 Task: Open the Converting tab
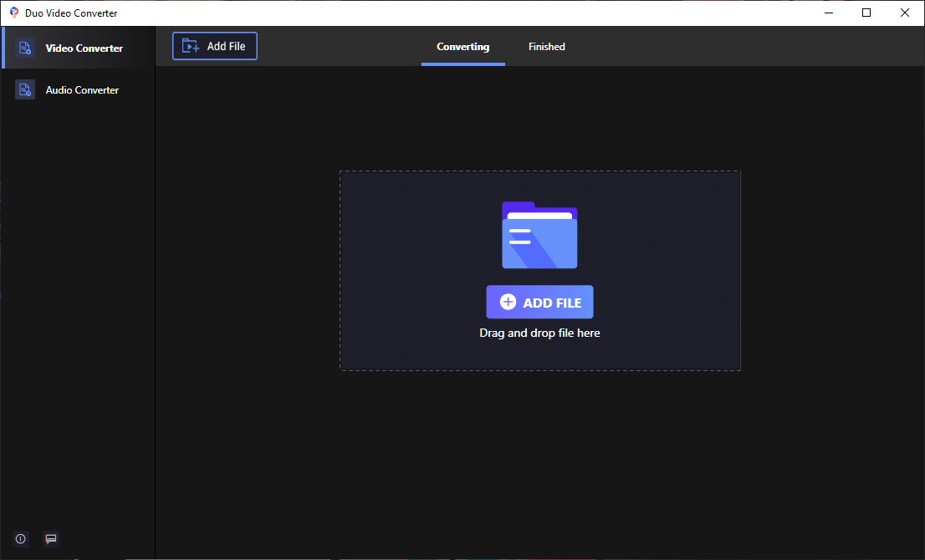pyautogui.click(x=462, y=47)
